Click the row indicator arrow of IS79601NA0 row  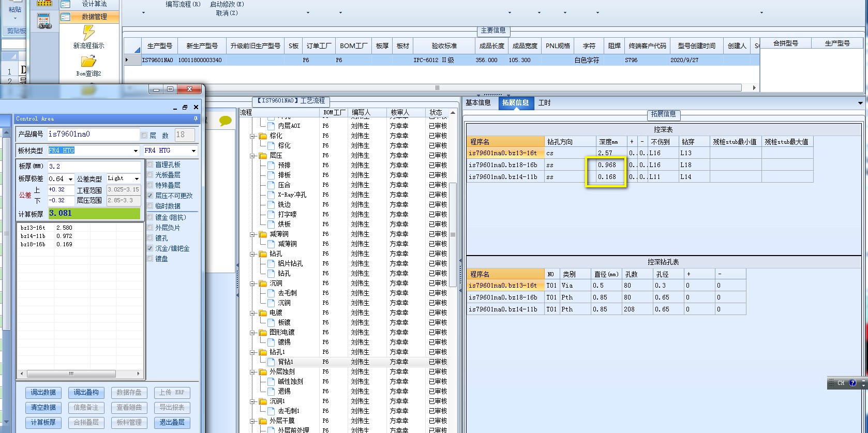(x=127, y=60)
